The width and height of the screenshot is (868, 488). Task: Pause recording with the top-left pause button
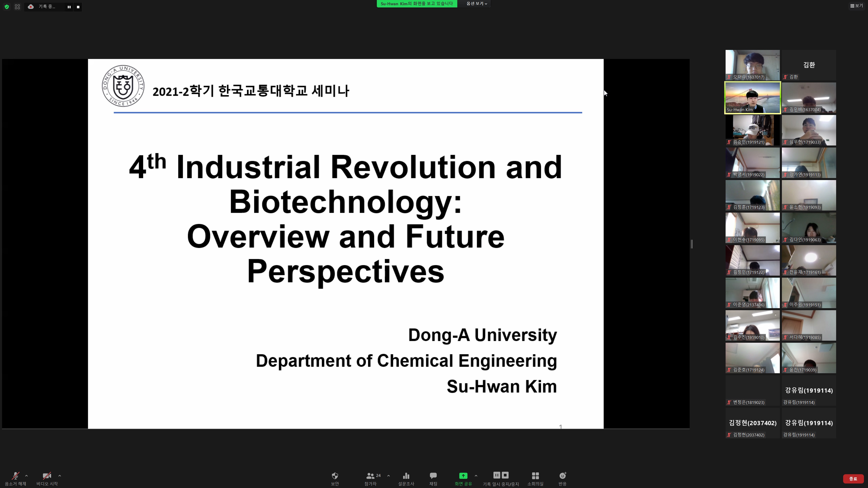click(x=69, y=7)
